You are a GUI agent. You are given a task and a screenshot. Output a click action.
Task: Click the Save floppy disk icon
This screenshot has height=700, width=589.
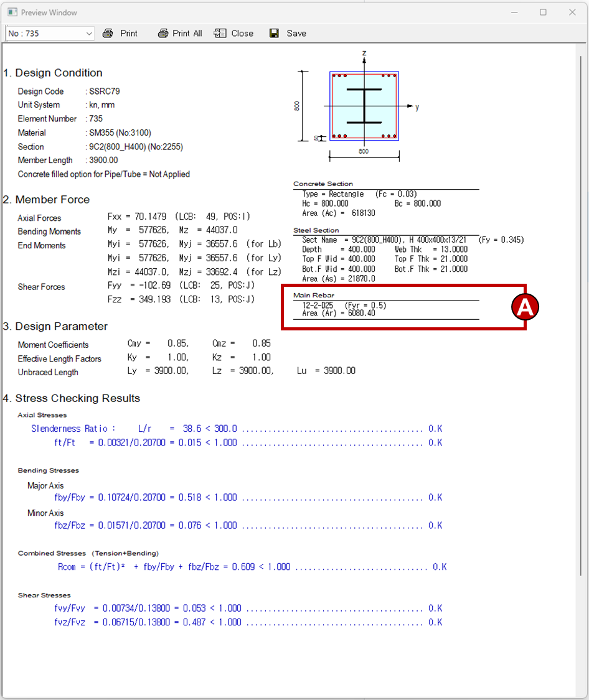click(x=274, y=33)
